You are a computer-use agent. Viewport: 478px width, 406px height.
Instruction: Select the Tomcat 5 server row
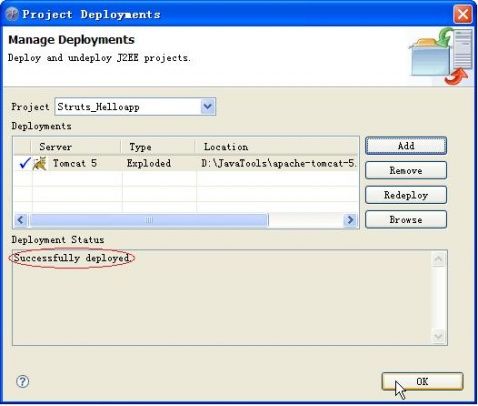[186, 163]
